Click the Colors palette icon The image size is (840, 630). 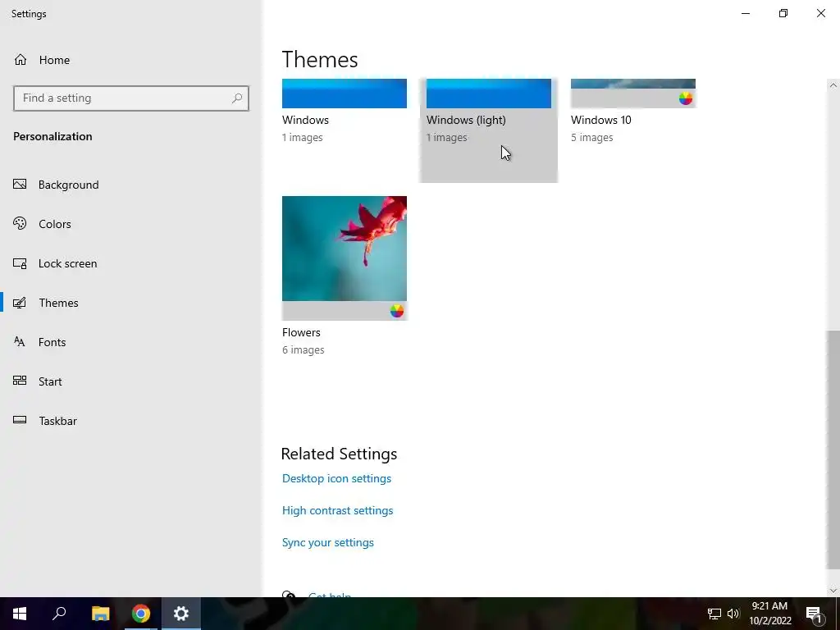coord(20,223)
